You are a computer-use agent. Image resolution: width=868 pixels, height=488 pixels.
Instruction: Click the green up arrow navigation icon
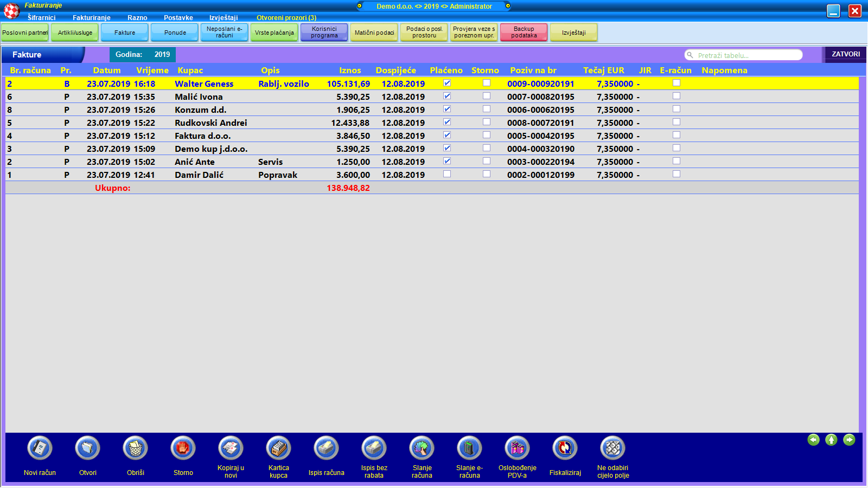tap(831, 440)
